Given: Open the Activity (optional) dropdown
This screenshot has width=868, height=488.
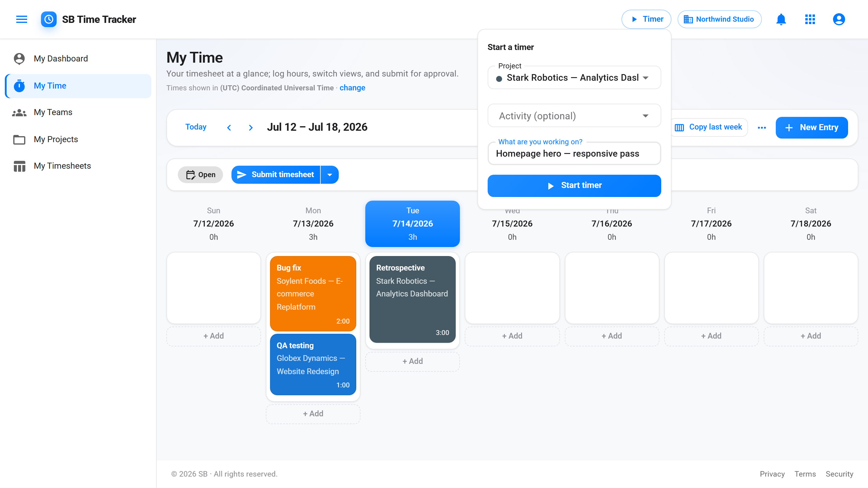Looking at the screenshot, I should [x=574, y=116].
